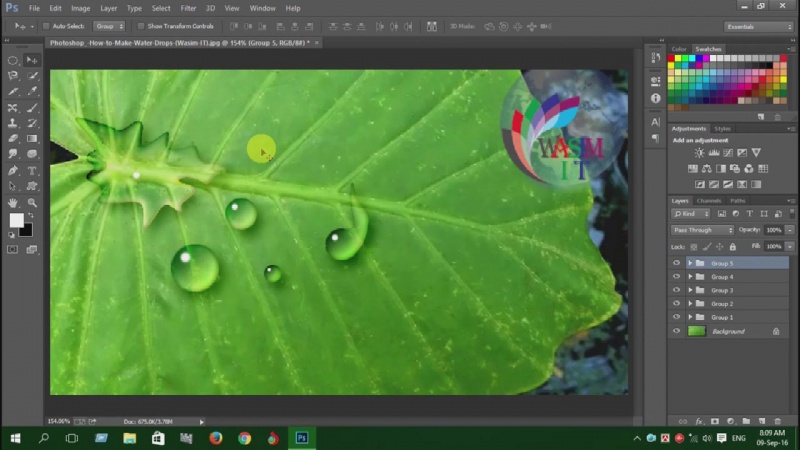Select the Group 2 layer
Viewport: 800px width, 450px height.
(x=722, y=304)
